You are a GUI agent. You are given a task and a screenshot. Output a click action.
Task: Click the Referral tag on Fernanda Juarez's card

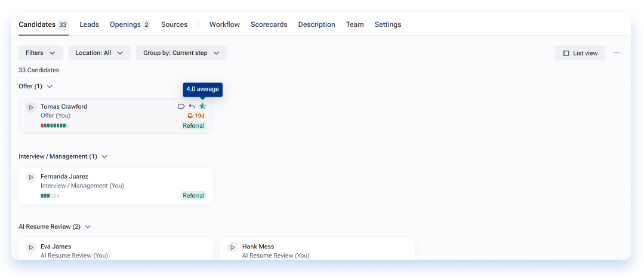coord(193,196)
